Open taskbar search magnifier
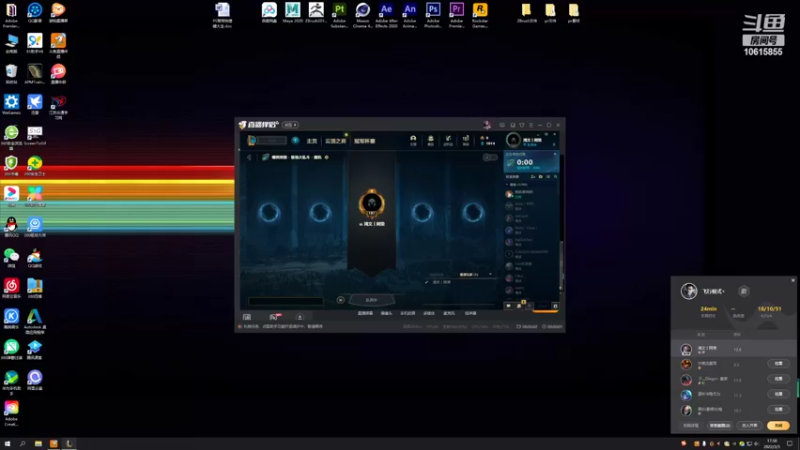Image resolution: width=800 pixels, height=450 pixels. click(x=22, y=444)
